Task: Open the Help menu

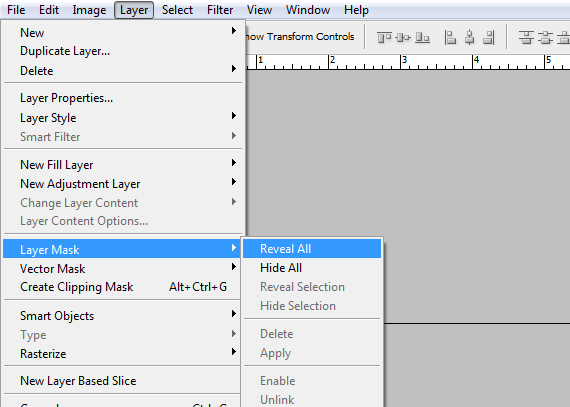Action: pyautogui.click(x=356, y=10)
